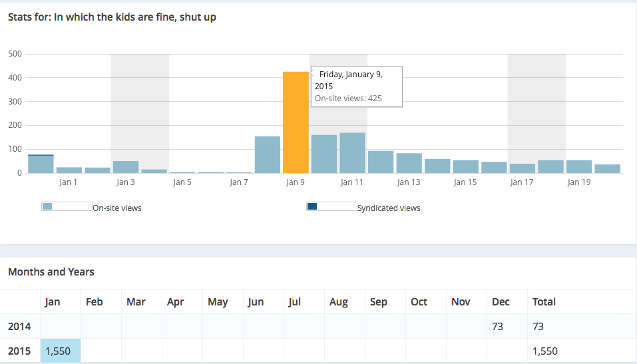Click the 2015 row label
This screenshot has width=637, height=364.
click(19, 351)
